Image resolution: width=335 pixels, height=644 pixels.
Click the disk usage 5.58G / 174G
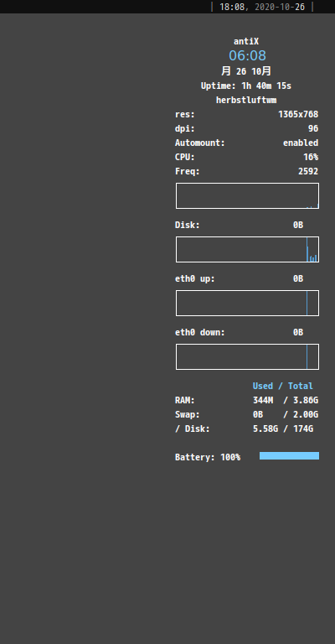(283, 428)
